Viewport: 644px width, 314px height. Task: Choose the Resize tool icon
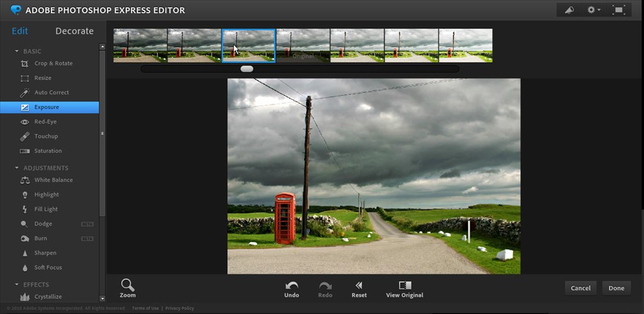25,78
